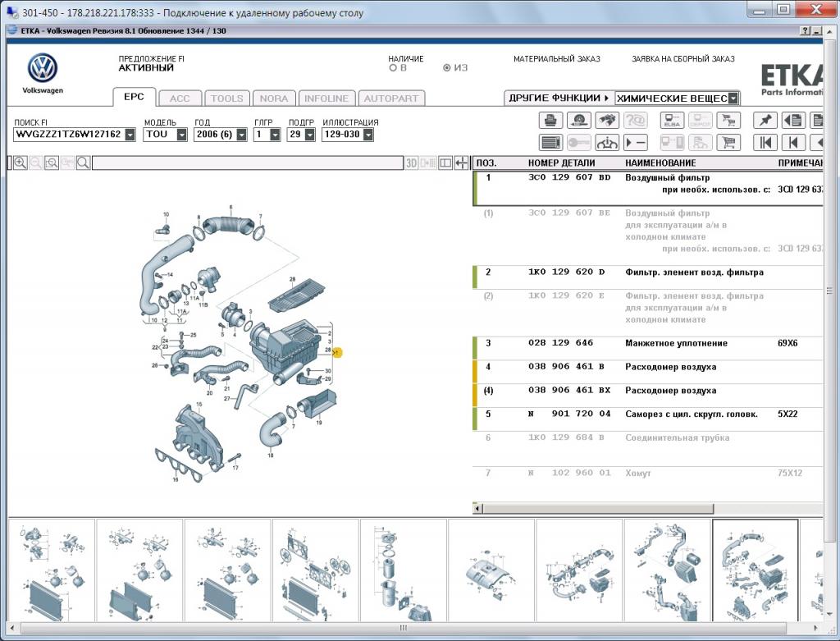Open the engine cover thumbnail illustration

[x=491, y=570]
